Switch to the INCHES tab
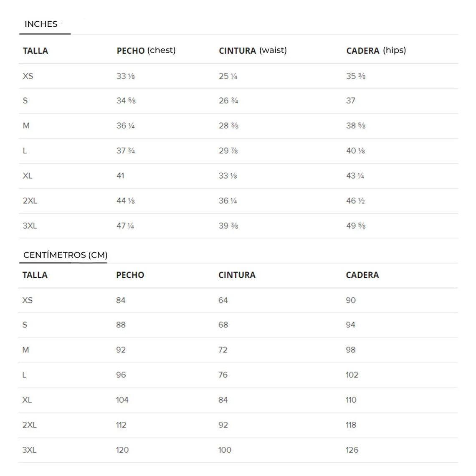Image resolution: width=476 pixels, height=476 pixels. pos(41,24)
